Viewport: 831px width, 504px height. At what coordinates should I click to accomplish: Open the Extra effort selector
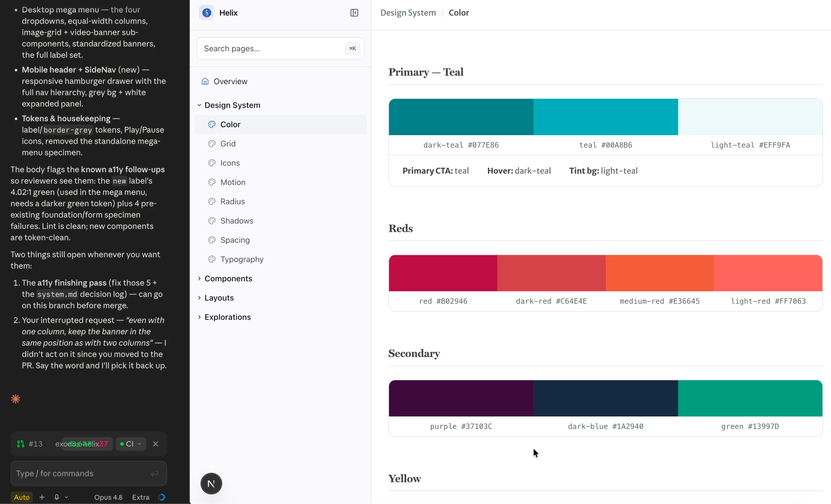coord(141,497)
